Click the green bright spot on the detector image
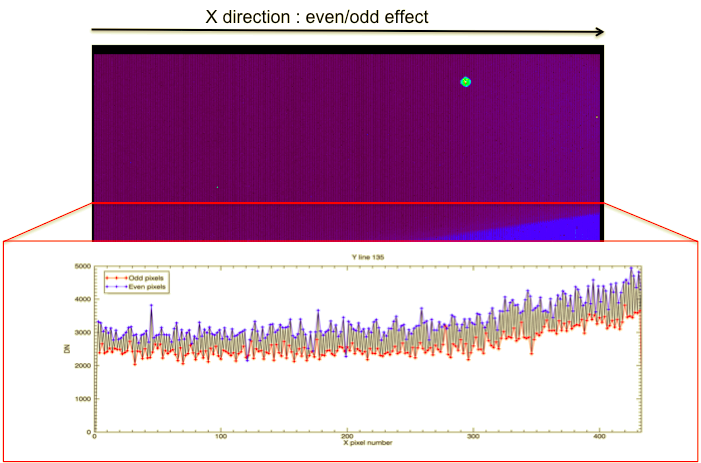The width and height of the screenshot is (701, 463). tap(465, 82)
